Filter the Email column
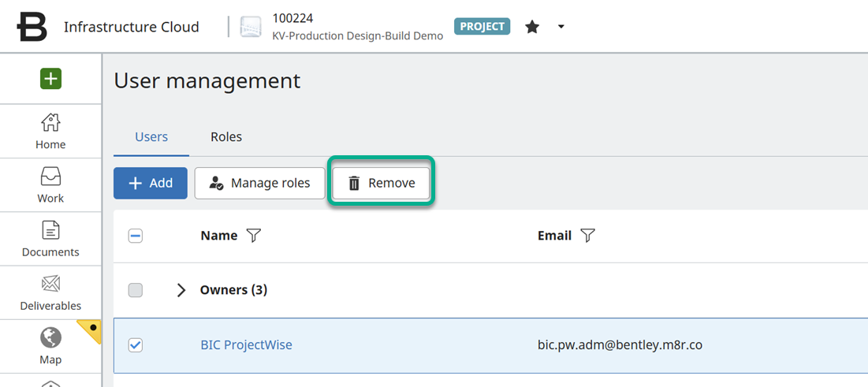Image resolution: width=868 pixels, height=387 pixels. pyautogui.click(x=587, y=236)
